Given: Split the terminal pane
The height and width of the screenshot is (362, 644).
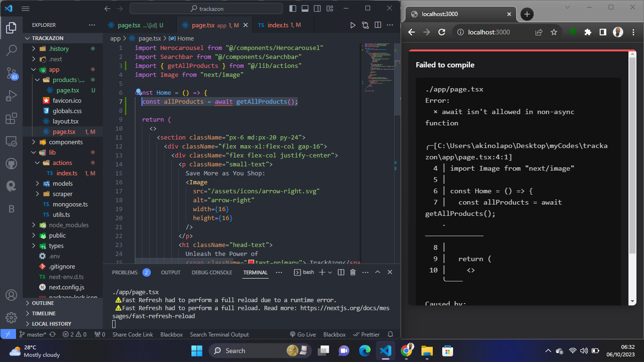Looking at the screenshot, I should (341, 272).
